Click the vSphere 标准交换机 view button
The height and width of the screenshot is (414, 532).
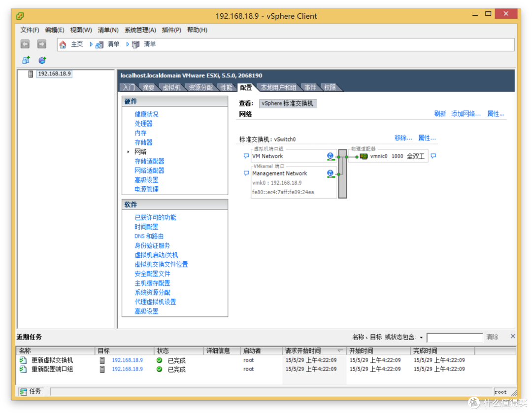288,103
